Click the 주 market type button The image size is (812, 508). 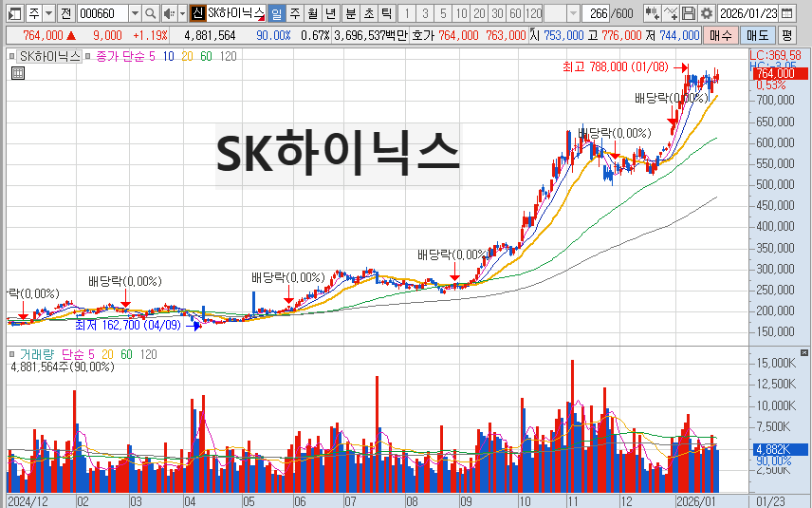coord(34,13)
